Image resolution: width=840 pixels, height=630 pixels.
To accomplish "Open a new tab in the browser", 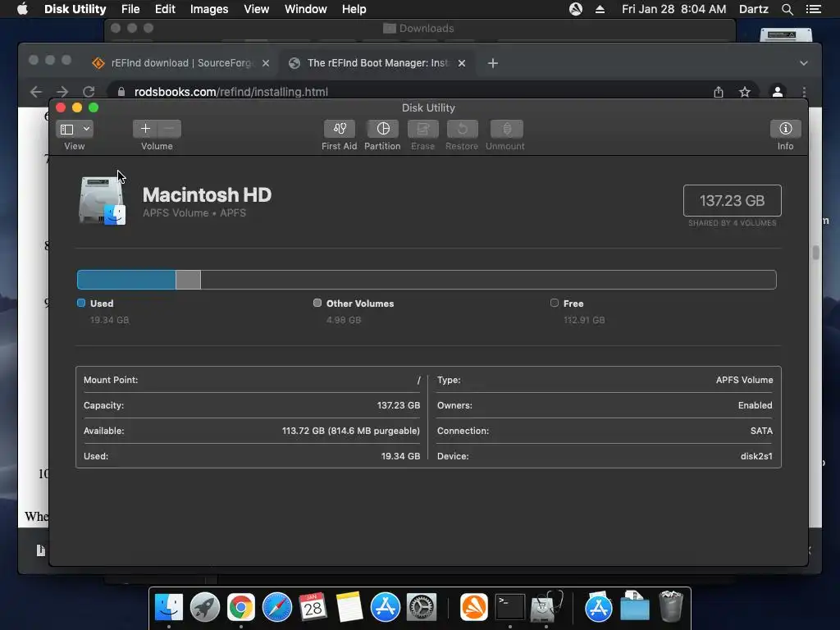I will pyautogui.click(x=493, y=63).
